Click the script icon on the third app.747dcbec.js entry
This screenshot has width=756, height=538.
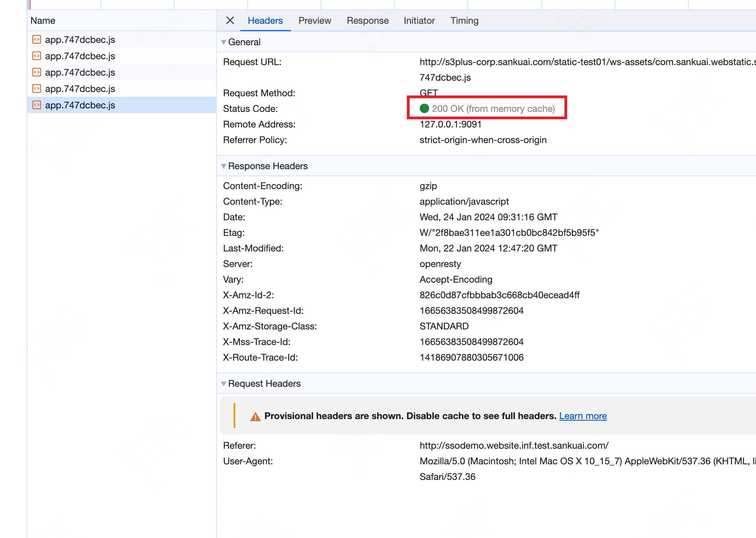37,72
